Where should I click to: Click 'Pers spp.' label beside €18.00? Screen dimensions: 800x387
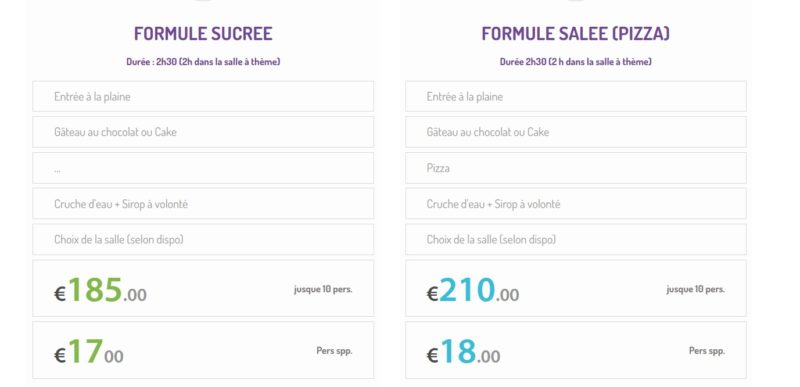pos(707,351)
